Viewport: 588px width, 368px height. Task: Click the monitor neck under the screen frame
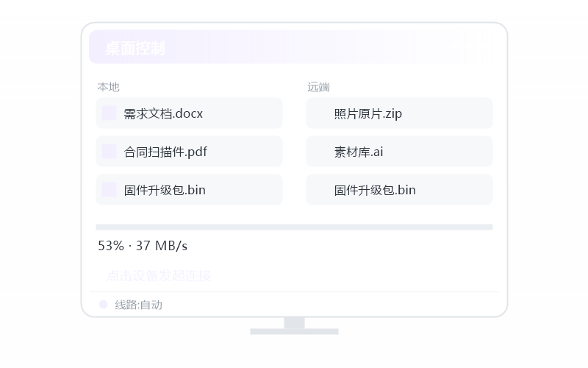(295, 323)
